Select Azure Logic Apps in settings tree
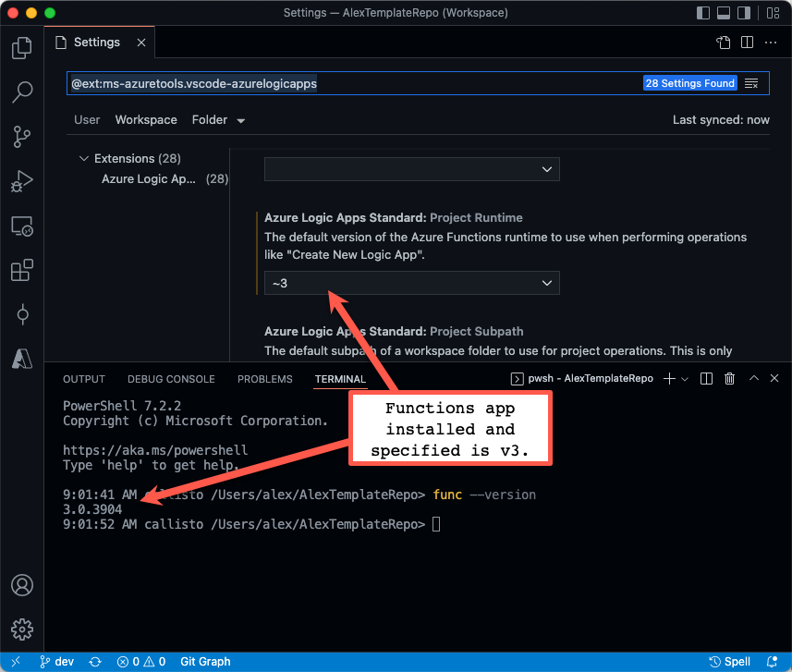The width and height of the screenshot is (792, 672). (x=164, y=179)
